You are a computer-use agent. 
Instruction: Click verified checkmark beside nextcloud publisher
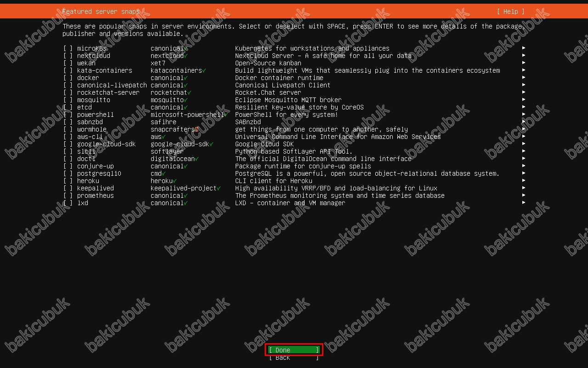click(x=186, y=56)
